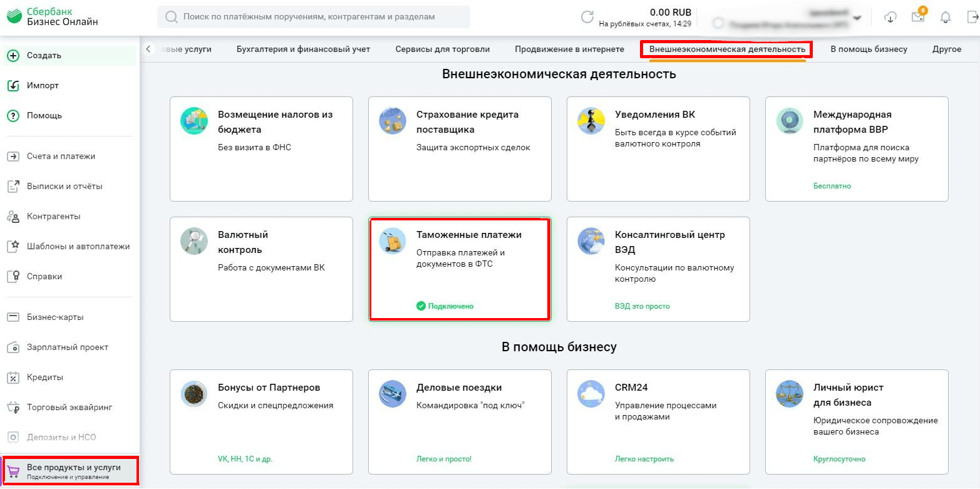Click the search field for payment orders

(x=314, y=17)
